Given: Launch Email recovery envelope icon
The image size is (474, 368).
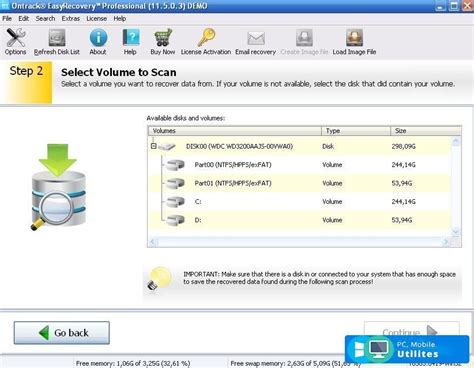Looking at the screenshot, I should click(256, 38).
